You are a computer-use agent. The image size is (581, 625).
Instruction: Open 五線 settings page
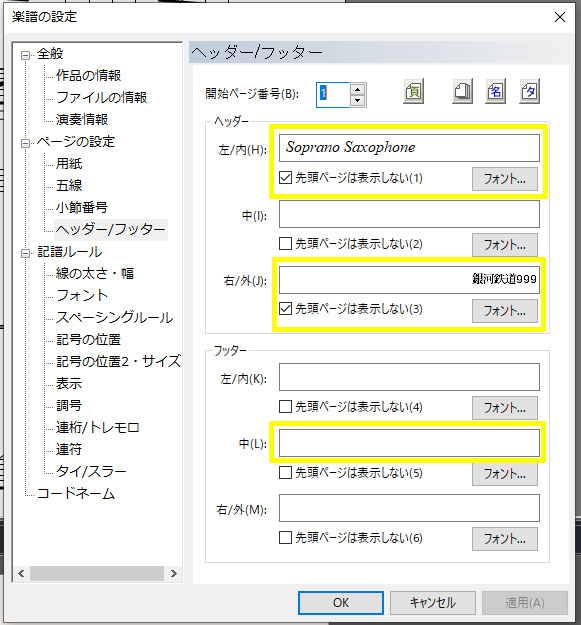tap(69, 185)
